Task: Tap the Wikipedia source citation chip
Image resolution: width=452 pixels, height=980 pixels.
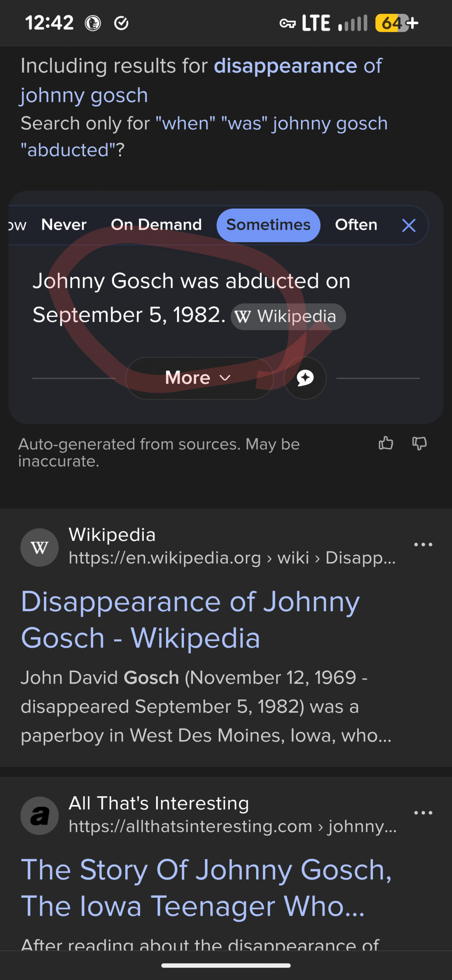Action: 288,317
